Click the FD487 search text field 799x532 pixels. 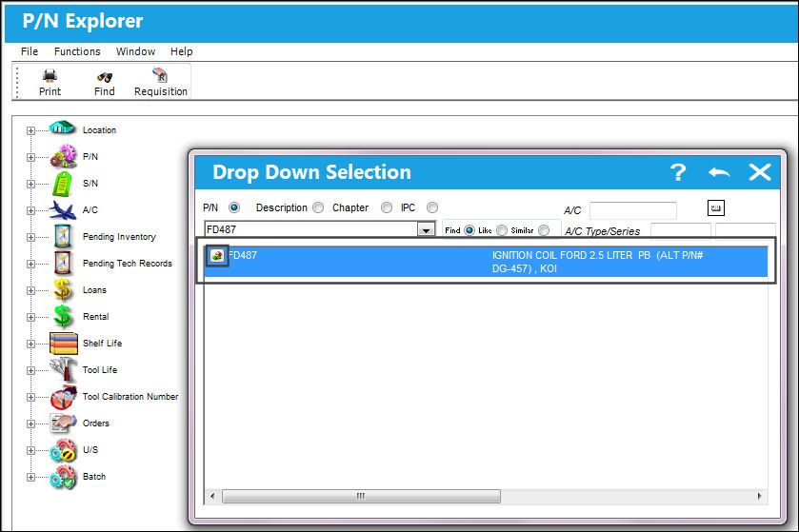point(311,229)
